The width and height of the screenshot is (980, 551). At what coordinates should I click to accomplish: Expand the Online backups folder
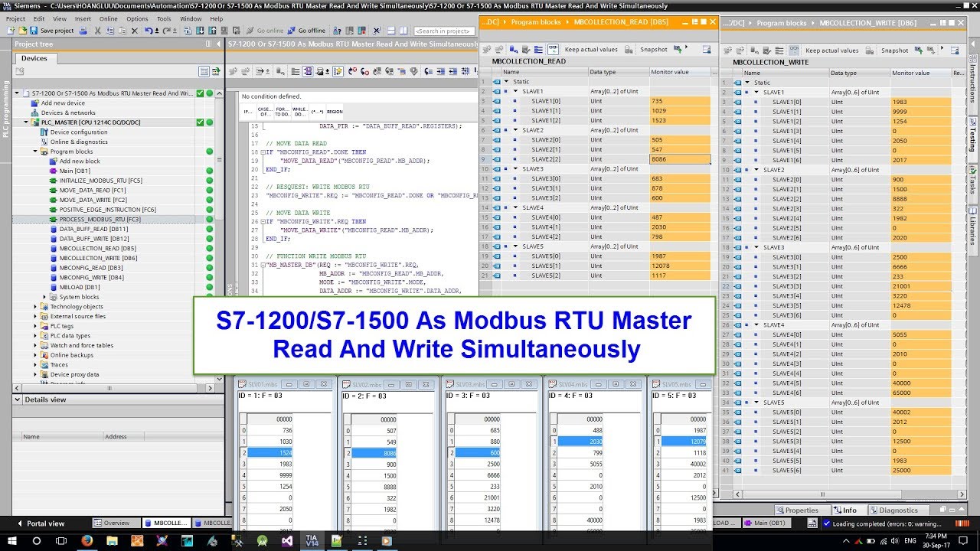click(x=35, y=355)
